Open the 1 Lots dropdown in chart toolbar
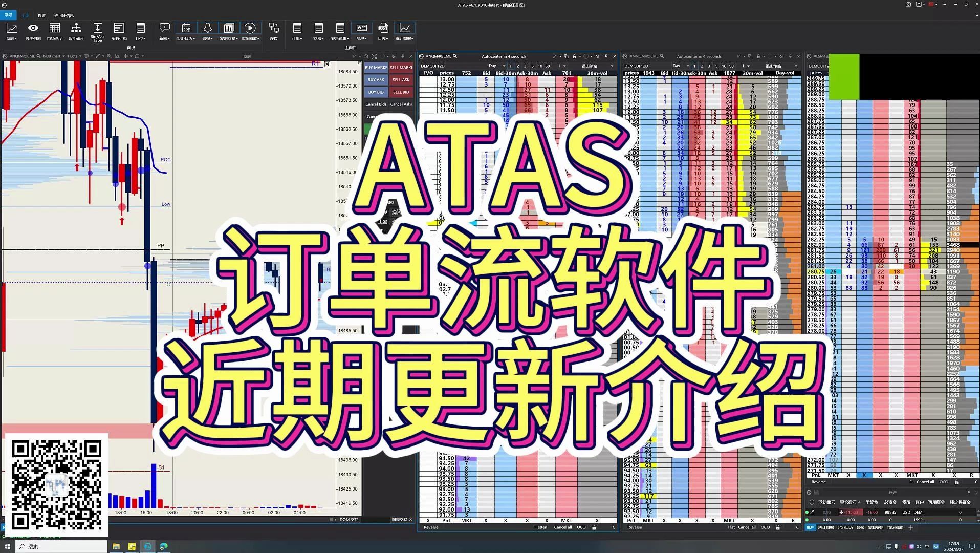The image size is (980, 553). 74,56
